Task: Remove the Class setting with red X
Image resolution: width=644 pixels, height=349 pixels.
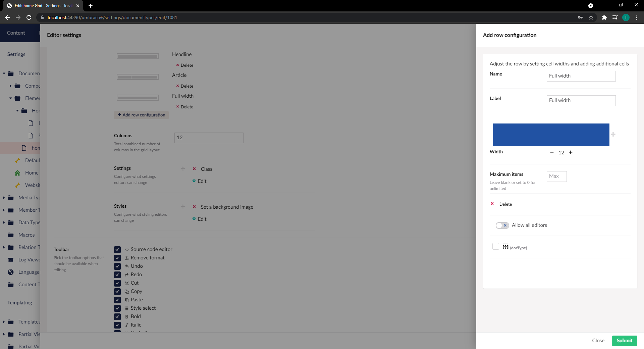Action: click(x=194, y=169)
